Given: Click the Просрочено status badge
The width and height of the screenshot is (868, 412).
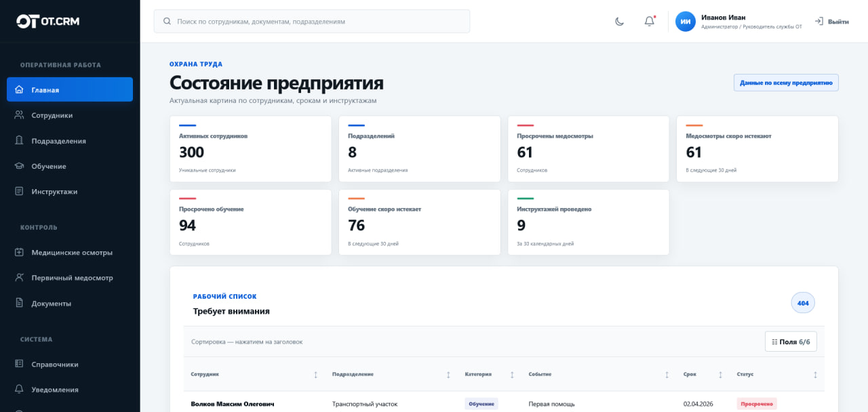Looking at the screenshot, I should [757, 404].
